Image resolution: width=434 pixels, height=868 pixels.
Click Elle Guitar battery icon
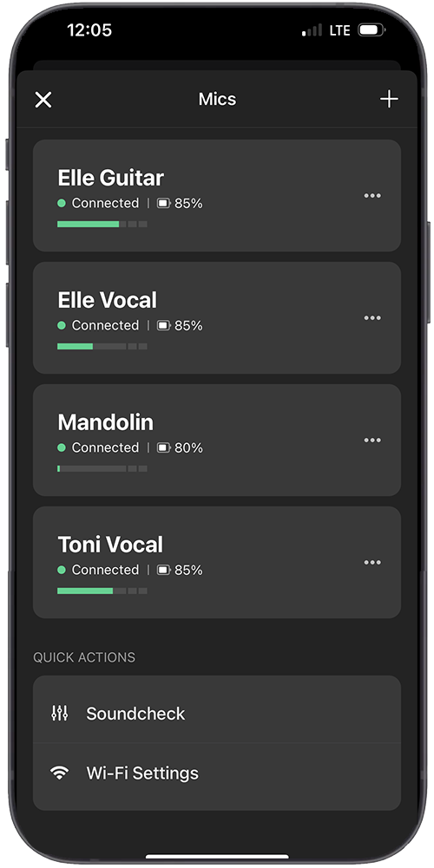[x=164, y=204]
